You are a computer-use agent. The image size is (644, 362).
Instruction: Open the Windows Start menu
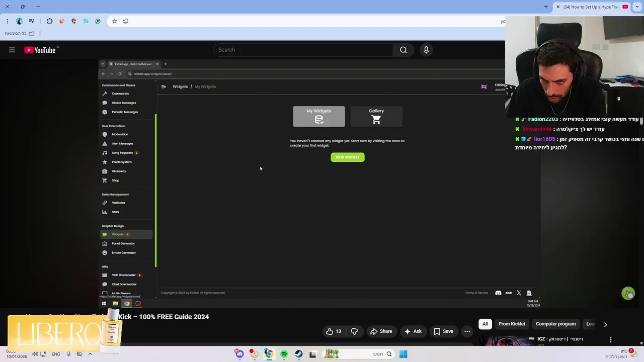pyautogui.click(x=403, y=354)
